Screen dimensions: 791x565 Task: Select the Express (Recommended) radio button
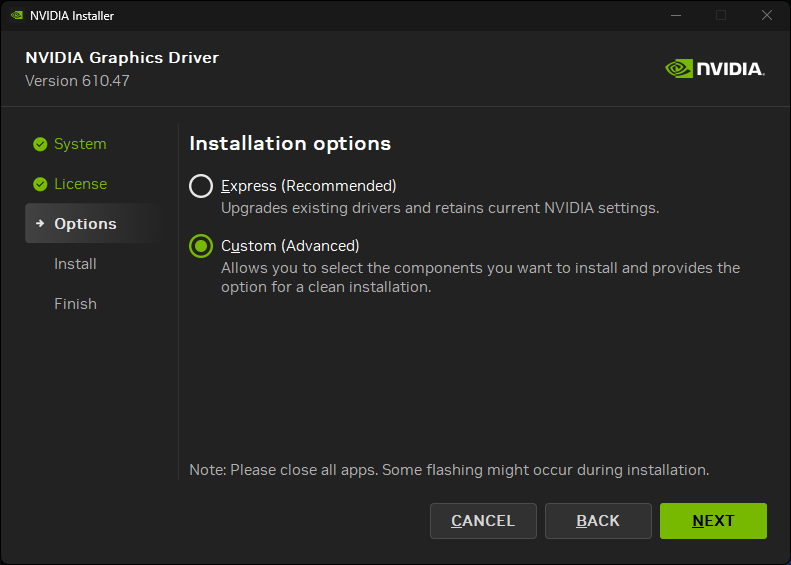click(201, 186)
